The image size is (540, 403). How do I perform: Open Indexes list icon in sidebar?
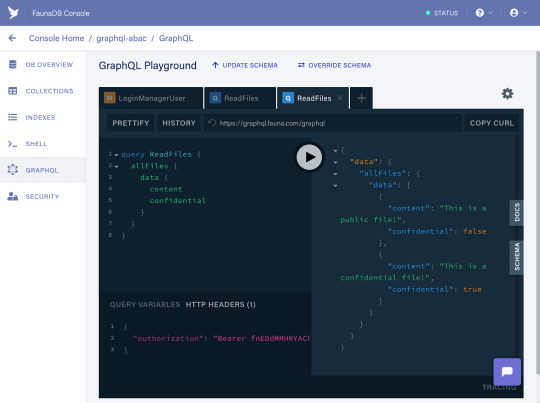coord(12,117)
